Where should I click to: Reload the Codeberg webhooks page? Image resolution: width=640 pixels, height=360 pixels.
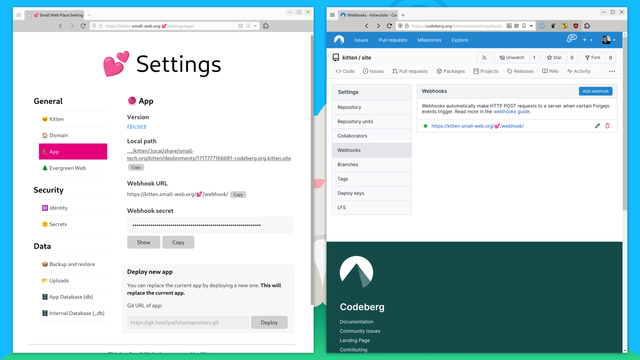tap(389, 26)
